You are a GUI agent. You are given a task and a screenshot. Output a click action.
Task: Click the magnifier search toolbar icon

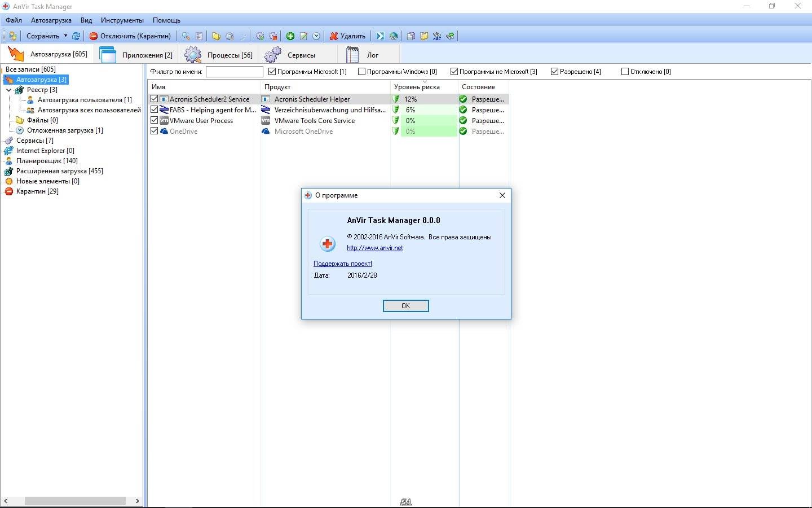click(186, 36)
